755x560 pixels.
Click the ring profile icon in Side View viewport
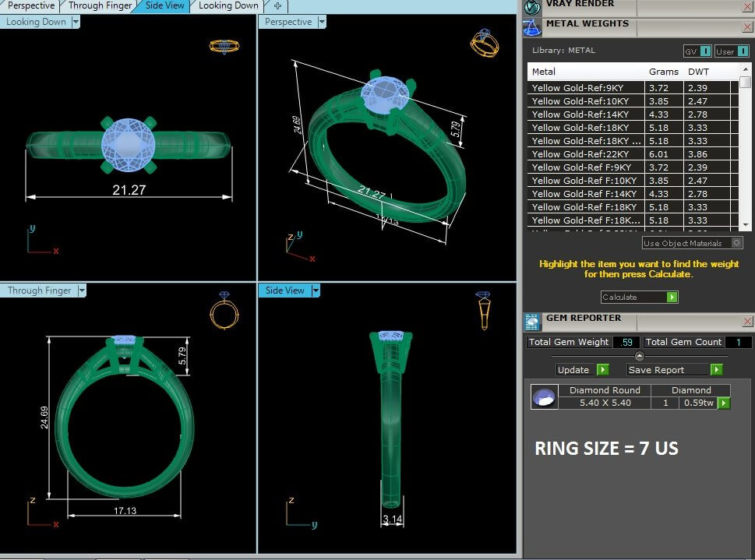483,309
